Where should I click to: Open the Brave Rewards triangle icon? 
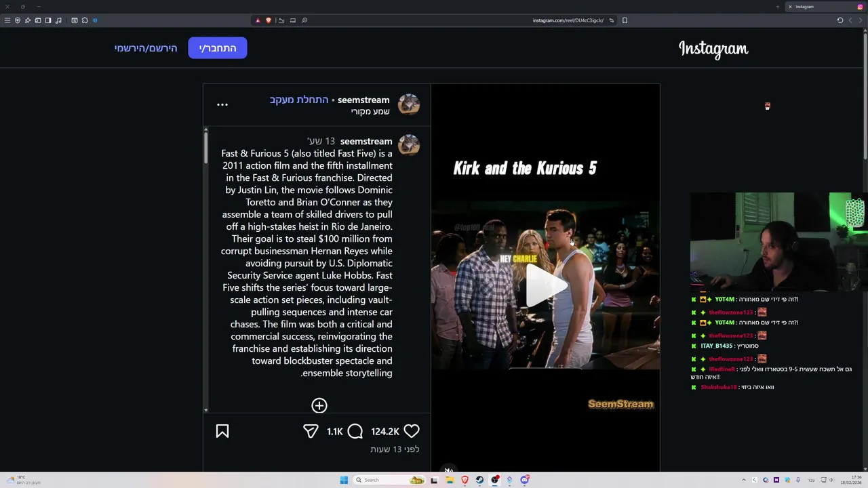(x=258, y=20)
